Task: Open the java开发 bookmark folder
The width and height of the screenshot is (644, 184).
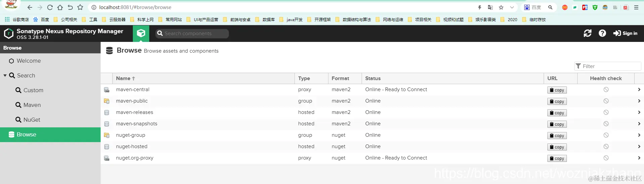Action: coord(291,20)
